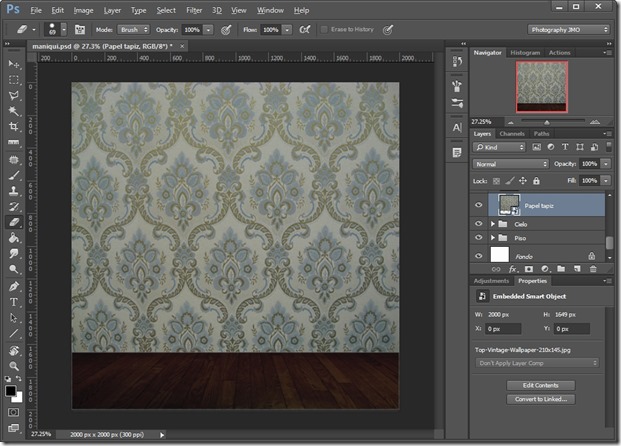Open the Character panel icon
Viewport: 621px width, 446px height.
(457, 128)
